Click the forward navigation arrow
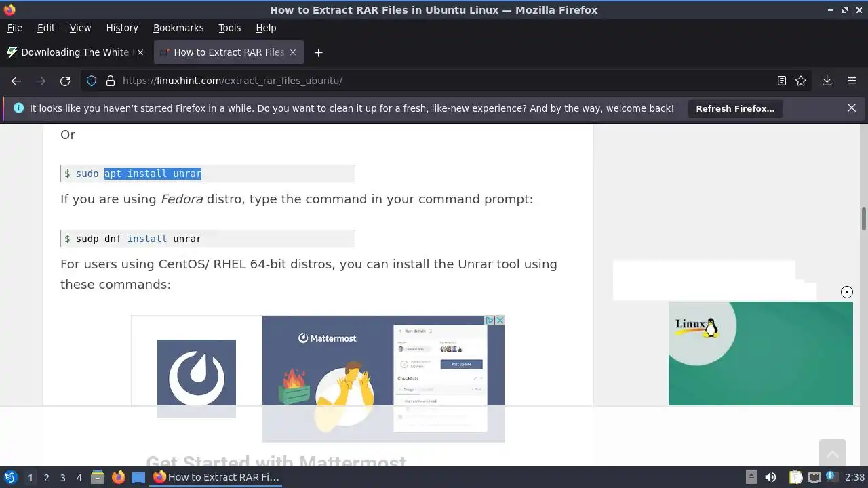The height and width of the screenshot is (488, 868). (x=41, y=81)
